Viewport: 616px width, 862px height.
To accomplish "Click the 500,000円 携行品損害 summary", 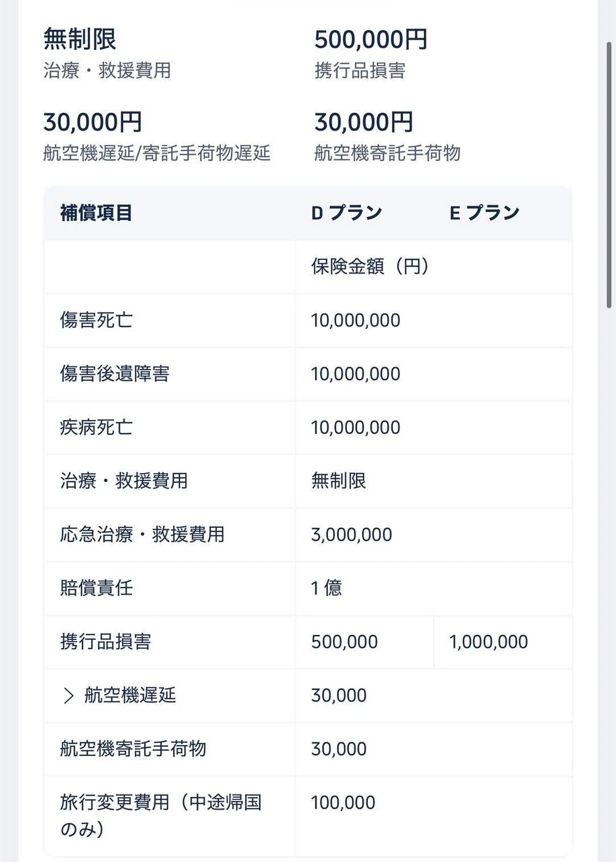I will tap(371, 39).
